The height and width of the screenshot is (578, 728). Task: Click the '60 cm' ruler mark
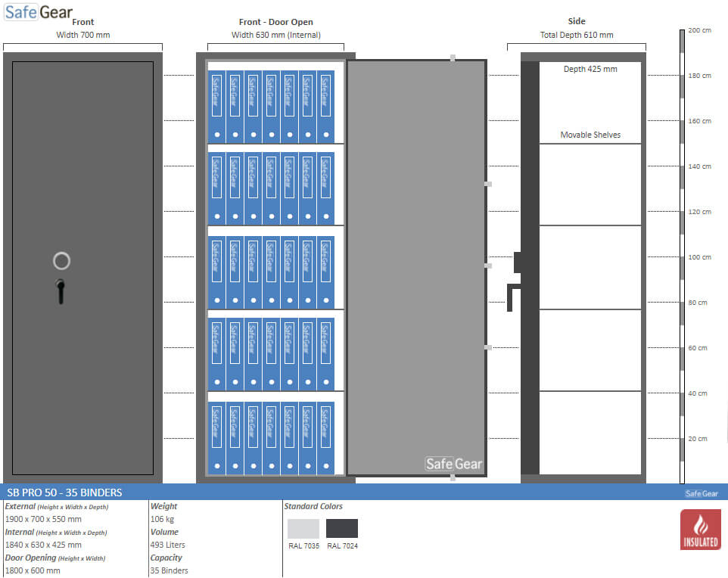click(x=698, y=348)
